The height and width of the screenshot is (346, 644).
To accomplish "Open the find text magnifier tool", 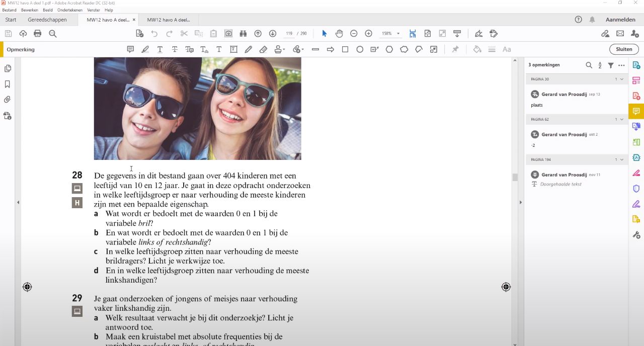I will (53, 34).
